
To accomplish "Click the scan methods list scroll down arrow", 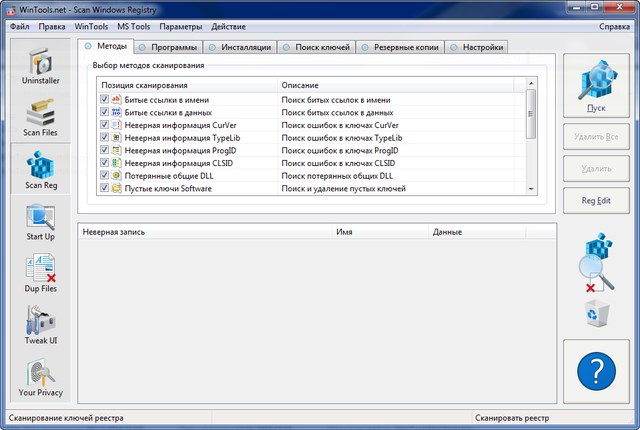I will 531,187.
